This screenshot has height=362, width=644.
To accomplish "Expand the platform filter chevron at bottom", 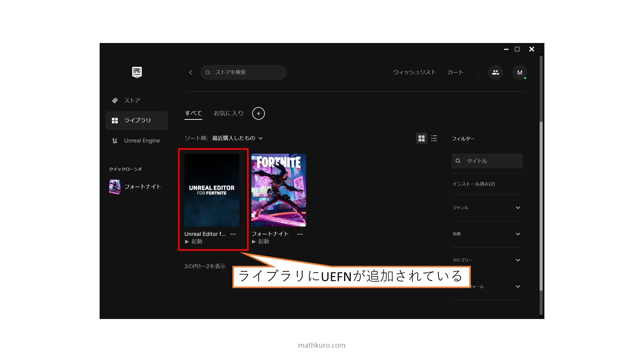I will click(x=518, y=287).
